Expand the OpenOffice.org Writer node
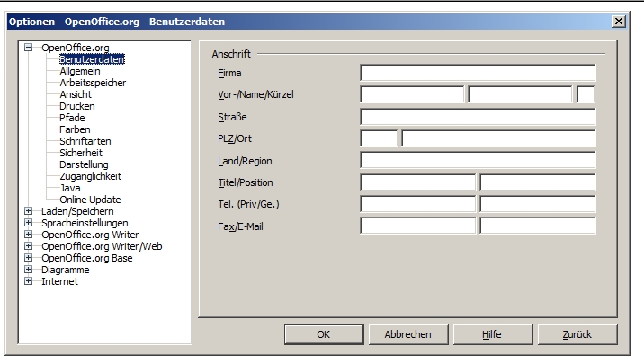Image resolution: width=644 pixels, height=364 pixels. pyautogui.click(x=29, y=235)
